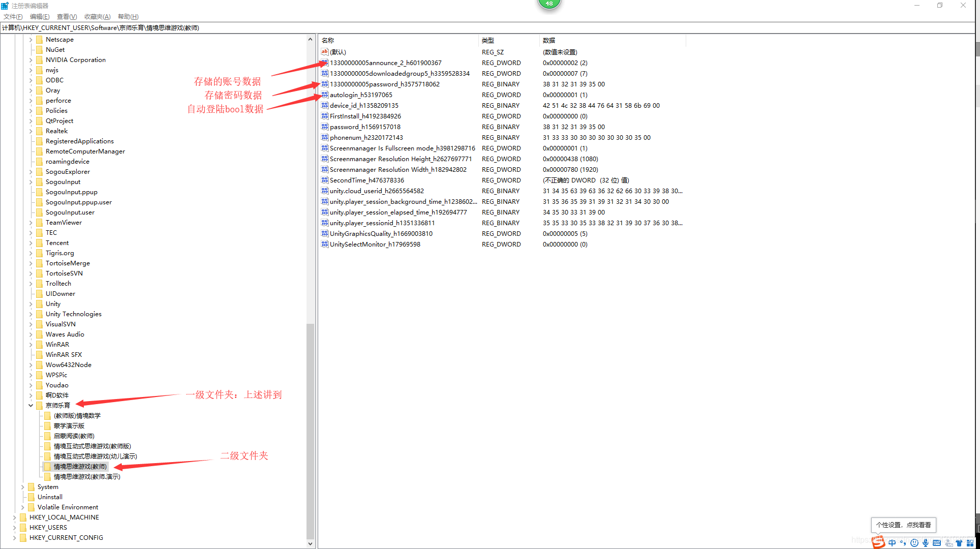Select the (教师版)情境数学 tree item
Image resolution: width=980 pixels, height=549 pixels.
pyautogui.click(x=77, y=416)
